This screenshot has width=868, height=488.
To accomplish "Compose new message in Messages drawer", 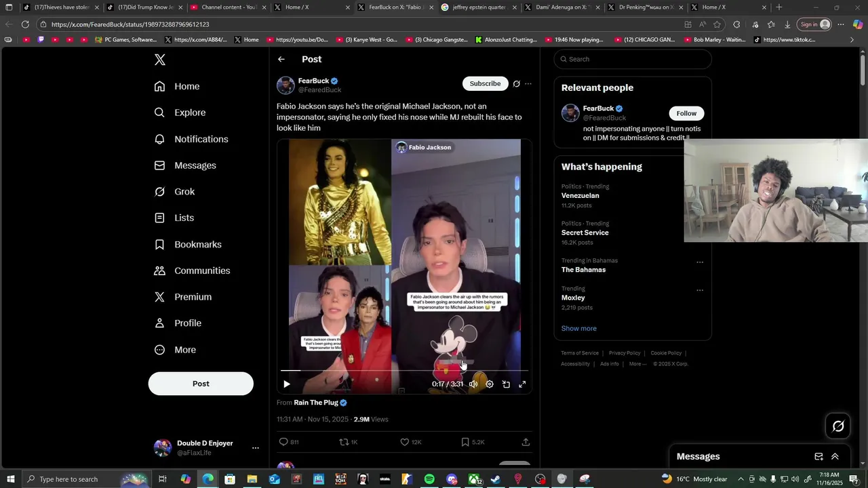I will (x=818, y=457).
